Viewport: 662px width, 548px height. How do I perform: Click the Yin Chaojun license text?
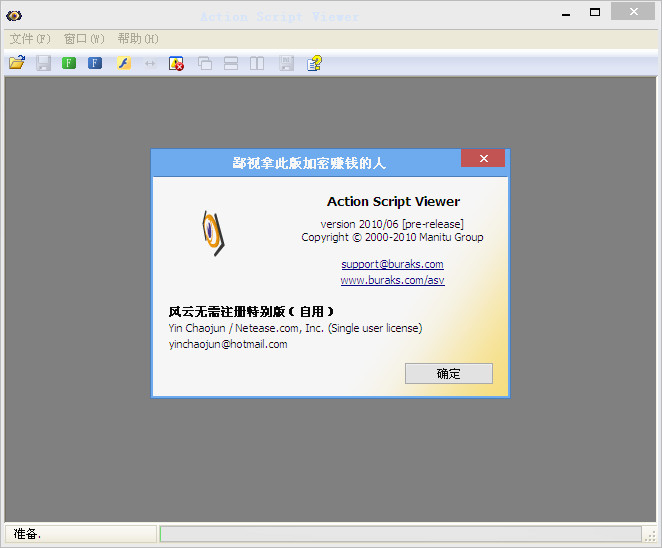coord(295,328)
